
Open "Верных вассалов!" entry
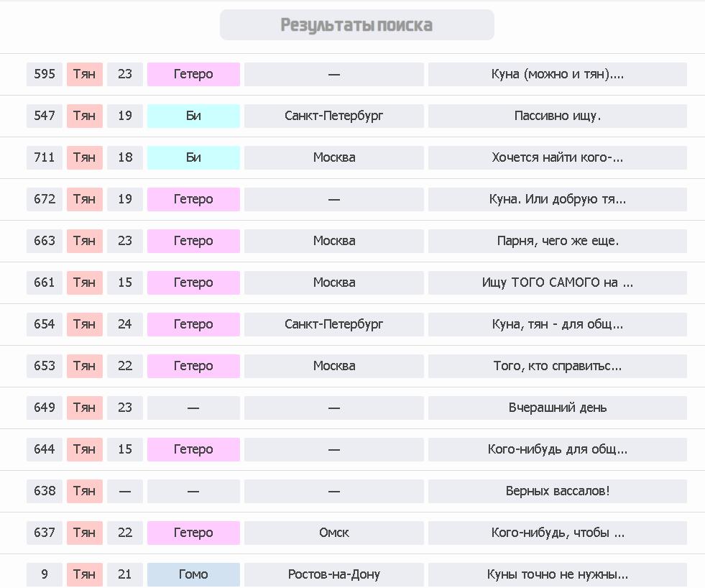pyautogui.click(x=557, y=491)
